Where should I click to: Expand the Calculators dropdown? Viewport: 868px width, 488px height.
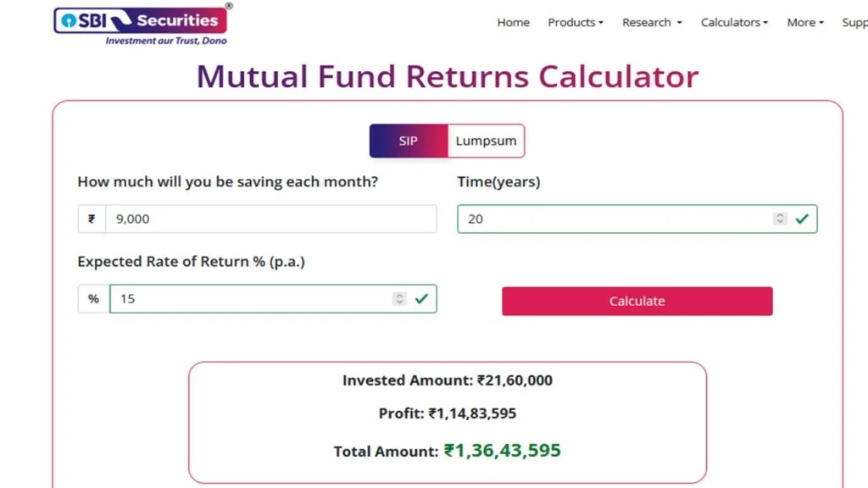pyautogui.click(x=734, y=23)
